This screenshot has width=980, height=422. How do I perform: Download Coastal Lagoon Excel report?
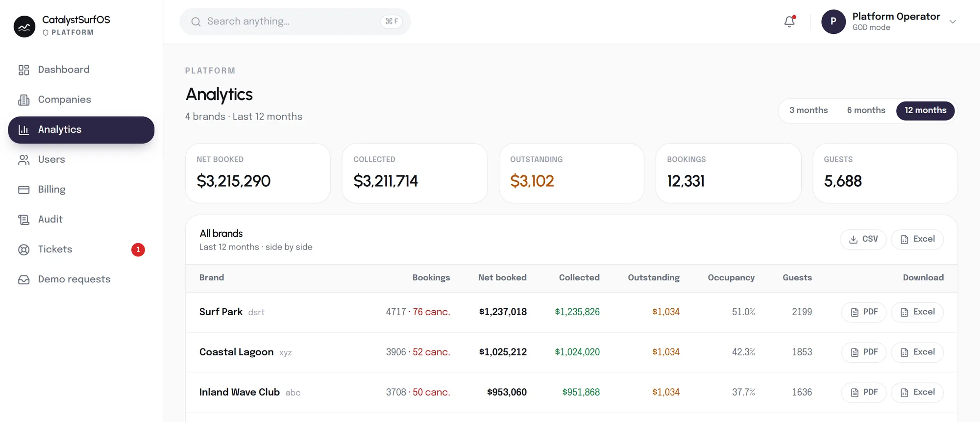coord(917,352)
